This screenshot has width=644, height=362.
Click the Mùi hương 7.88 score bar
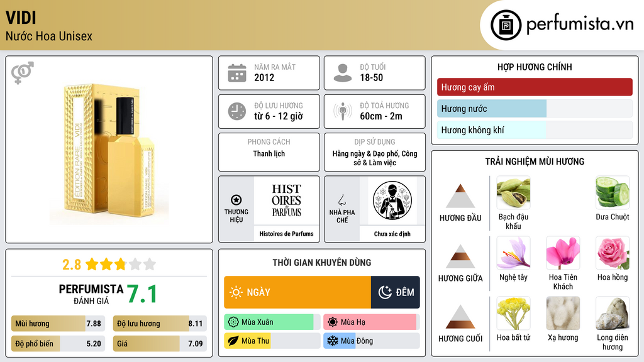pyautogui.click(x=58, y=324)
